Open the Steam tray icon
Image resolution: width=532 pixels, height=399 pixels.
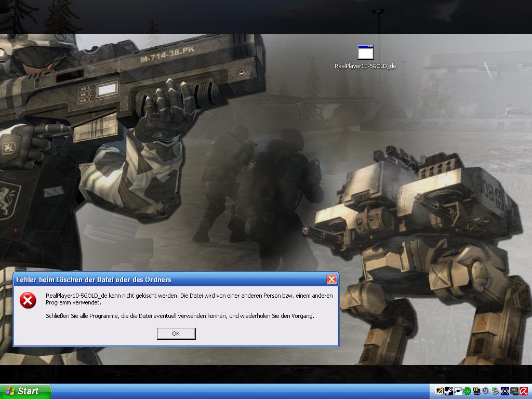click(449, 391)
